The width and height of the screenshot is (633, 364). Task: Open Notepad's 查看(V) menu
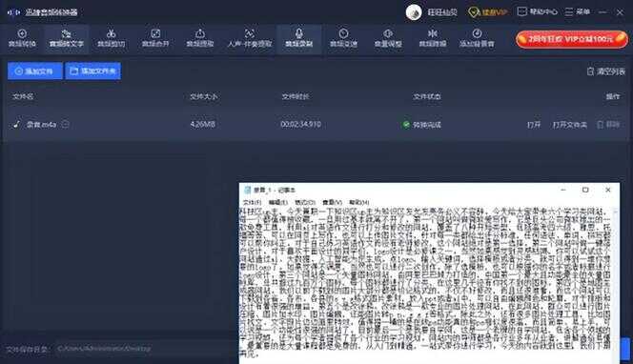[x=332, y=202]
